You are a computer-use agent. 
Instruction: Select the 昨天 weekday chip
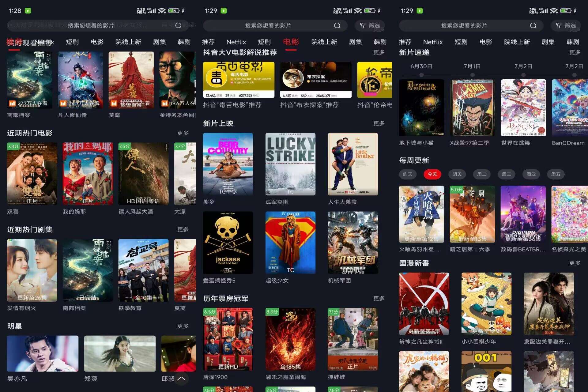coord(407,174)
